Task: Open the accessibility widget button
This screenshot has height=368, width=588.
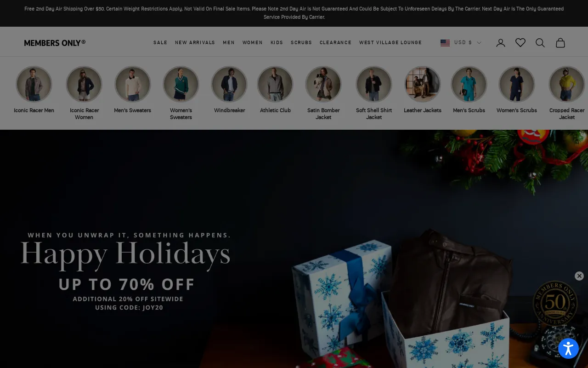Action: (568, 348)
